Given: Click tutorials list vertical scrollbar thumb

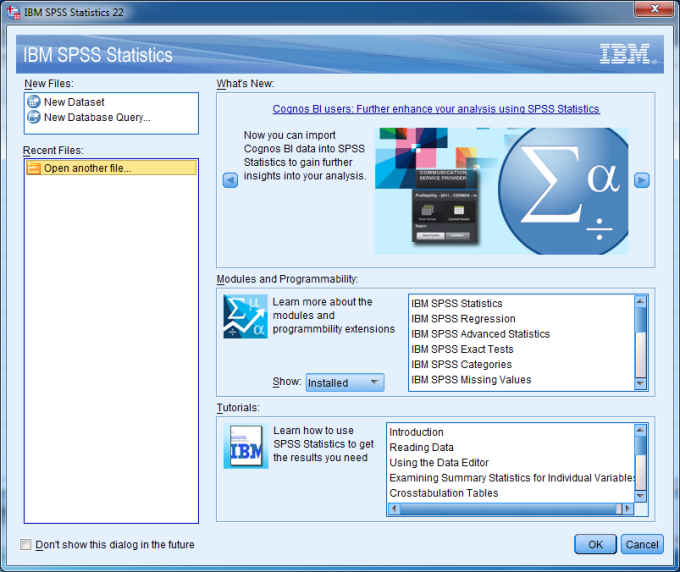Looking at the screenshot, I should [x=641, y=445].
